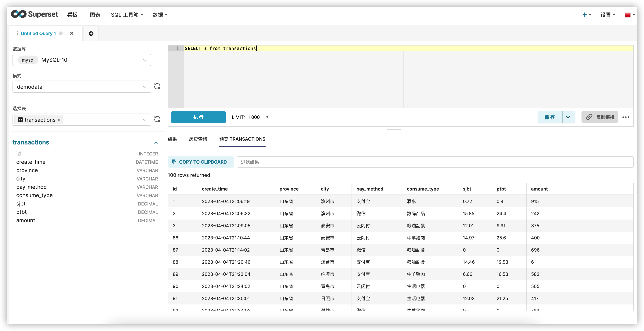Image resolution: width=644 pixels, height=331 pixels.
Task: Add a new query tab
Action: 91,34
